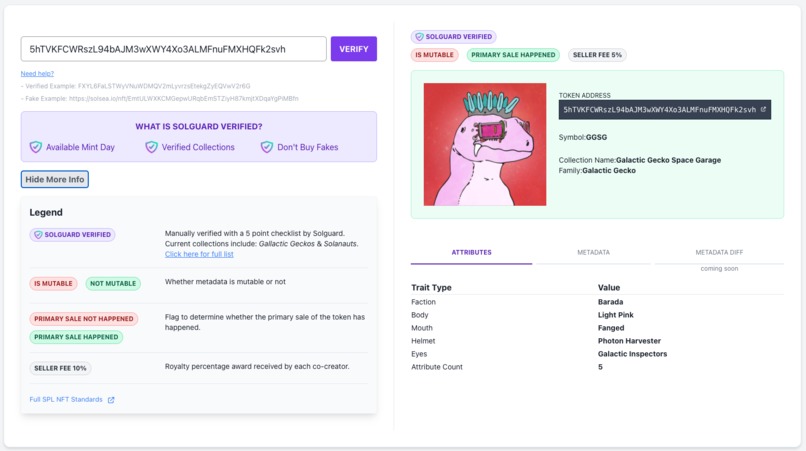The height and width of the screenshot is (451, 806).
Task: Click the Eyes value 'Galactic Inspectors'
Action: (x=632, y=354)
